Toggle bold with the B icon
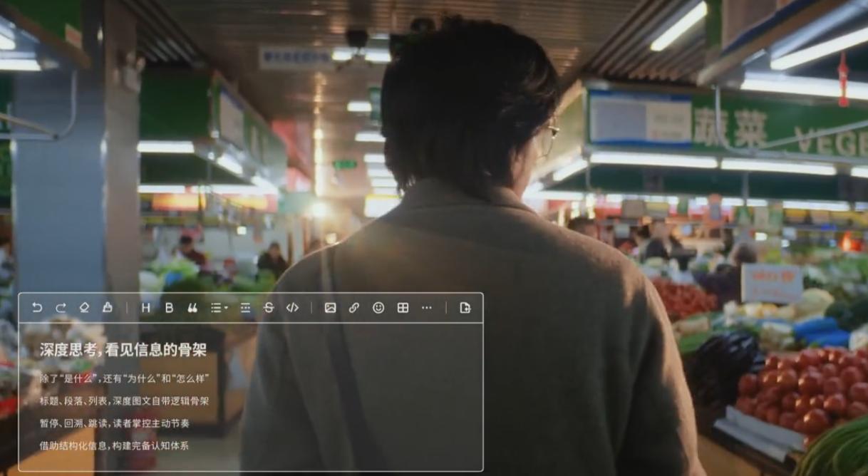The height and width of the screenshot is (476, 868). click(169, 308)
